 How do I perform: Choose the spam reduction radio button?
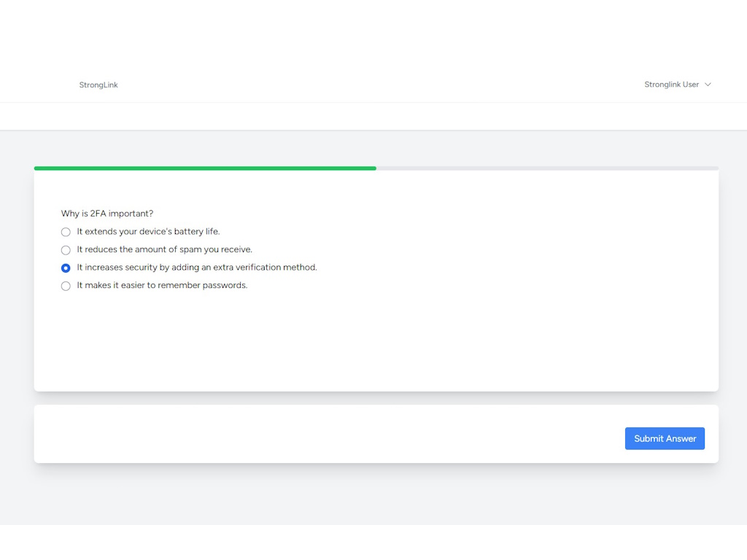click(66, 250)
